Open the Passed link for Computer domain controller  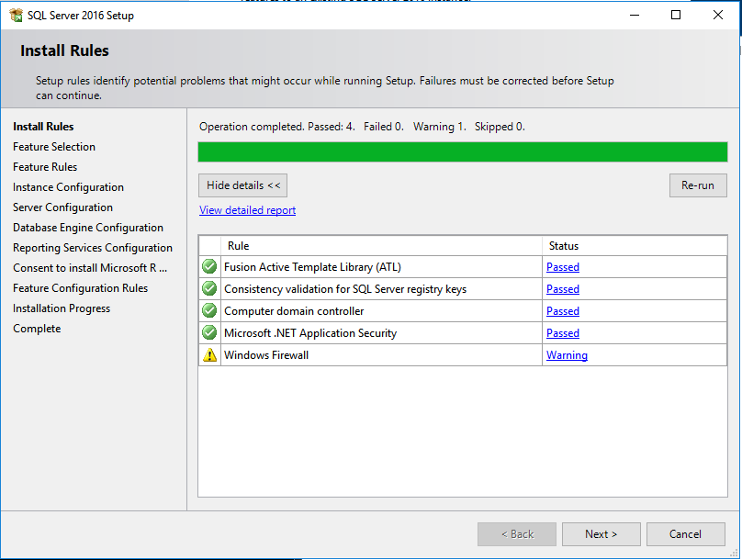(562, 310)
